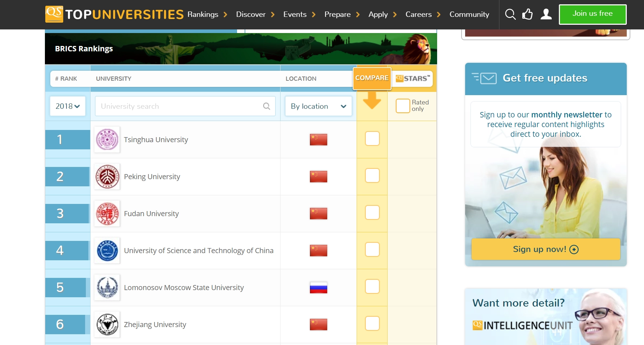Click Zhejiang University crest logo

tap(107, 325)
